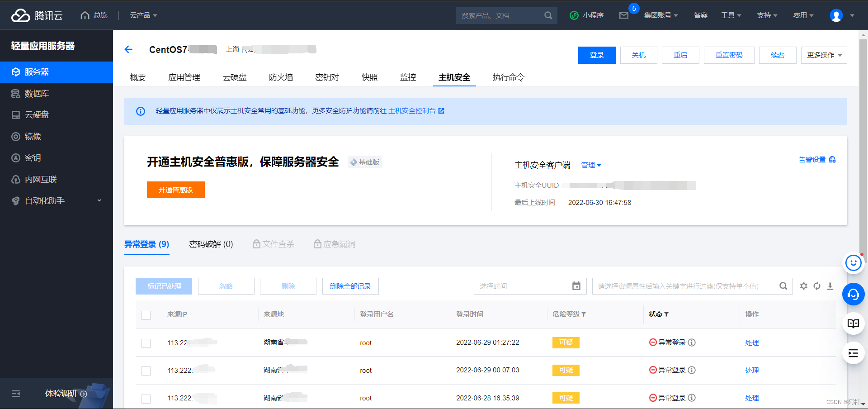This screenshot has width=868, height=409.
Task: Switch to the 监控 tab
Action: pos(408,77)
